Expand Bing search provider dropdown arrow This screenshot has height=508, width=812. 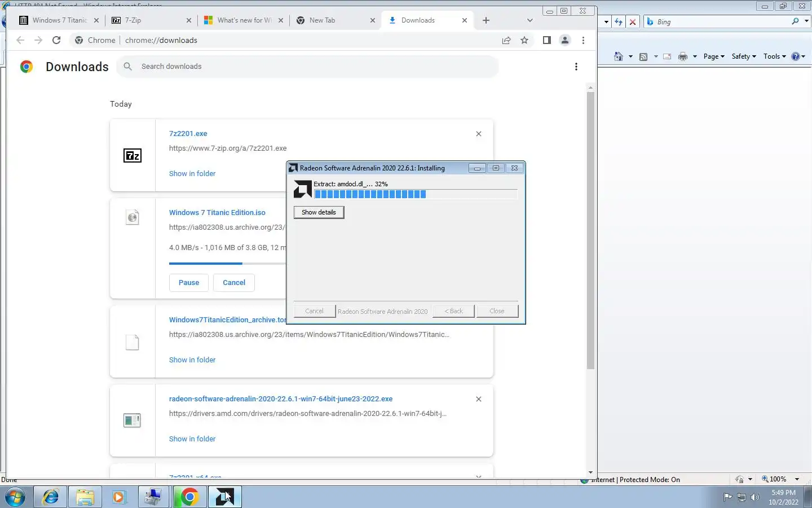coord(806,21)
